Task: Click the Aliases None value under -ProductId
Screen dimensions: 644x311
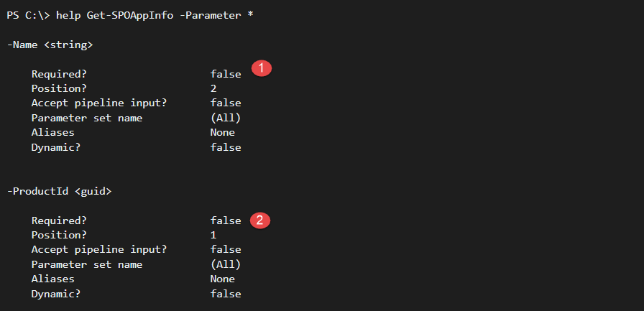Action: click(223, 279)
